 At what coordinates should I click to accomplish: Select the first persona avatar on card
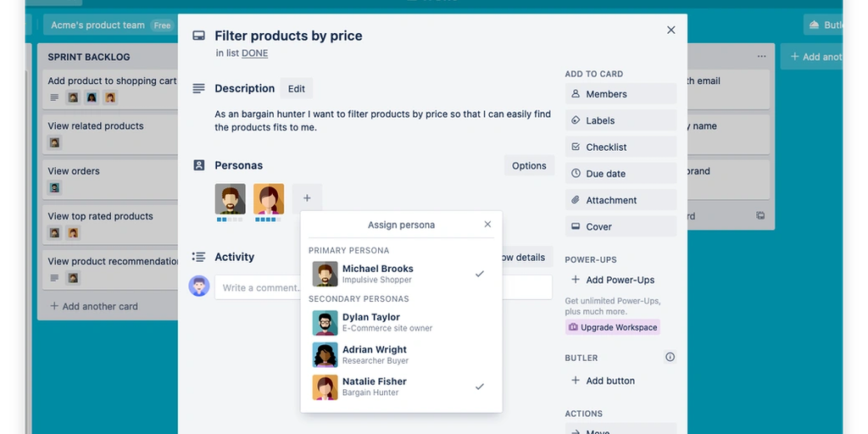[x=230, y=199]
